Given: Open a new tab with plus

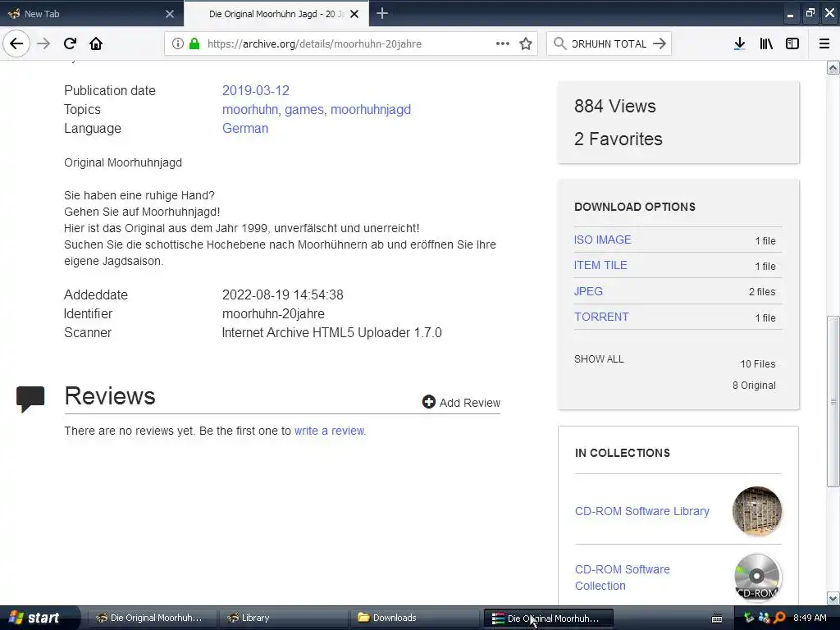Looking at the screenshot, I should coord(382,13).
